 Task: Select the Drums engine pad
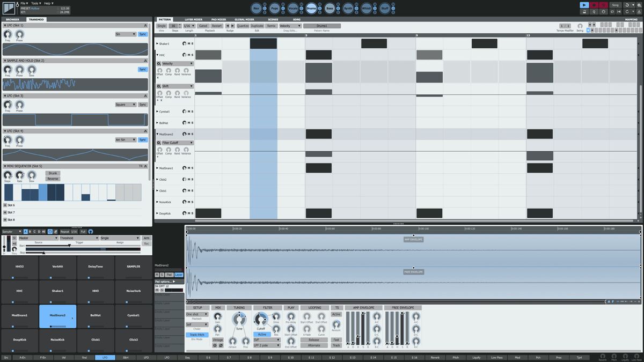coord(311,9)
